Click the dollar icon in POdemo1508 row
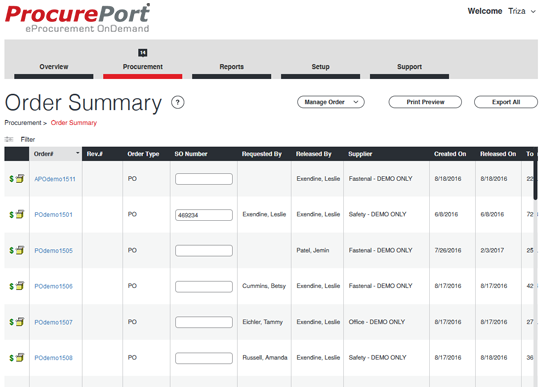This screenshot has width=543, height=387. (x=11, y=358)
